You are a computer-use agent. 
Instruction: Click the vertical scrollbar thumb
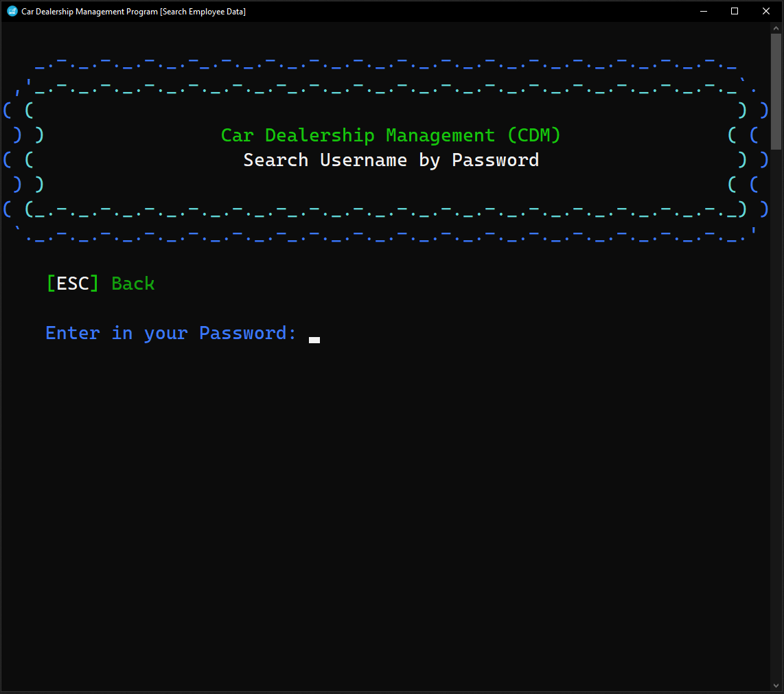point(776,91)
